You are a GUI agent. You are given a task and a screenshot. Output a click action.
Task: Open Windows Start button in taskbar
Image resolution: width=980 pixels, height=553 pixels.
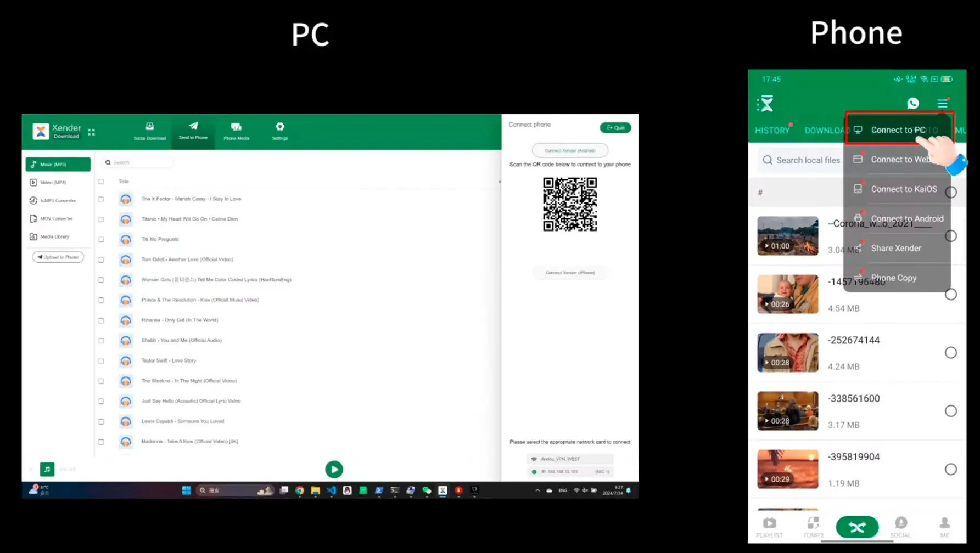(x=187, y=490)
